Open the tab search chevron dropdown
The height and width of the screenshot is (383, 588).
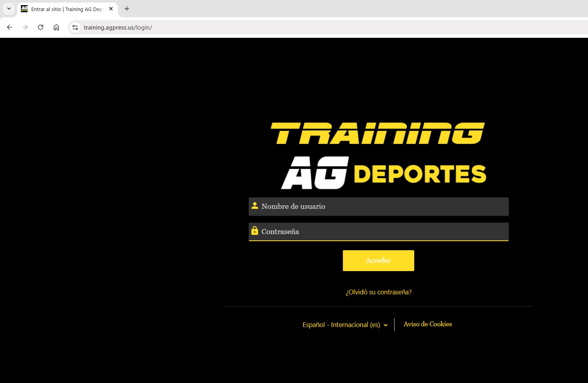pyautogui.click(x=9, y=9)
